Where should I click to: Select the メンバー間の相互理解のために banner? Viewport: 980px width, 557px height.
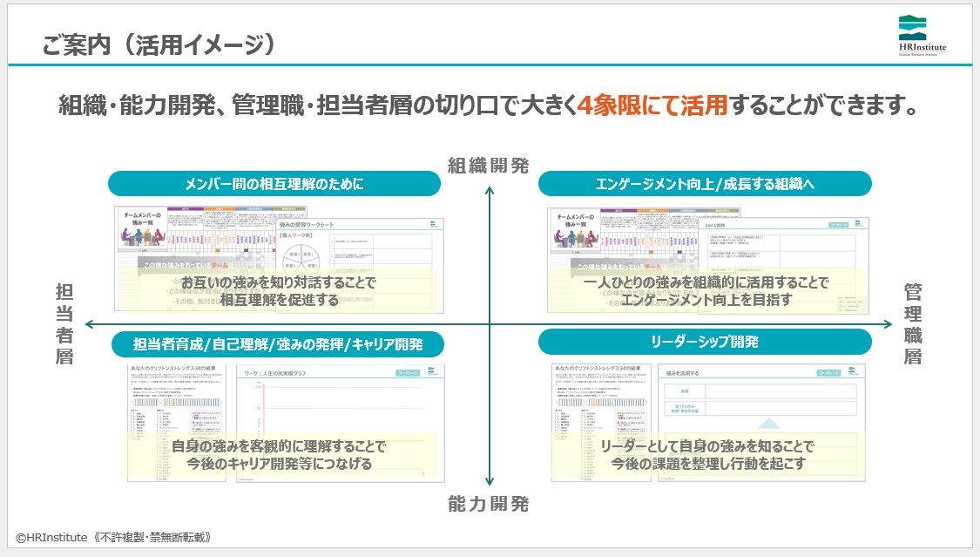274,184
